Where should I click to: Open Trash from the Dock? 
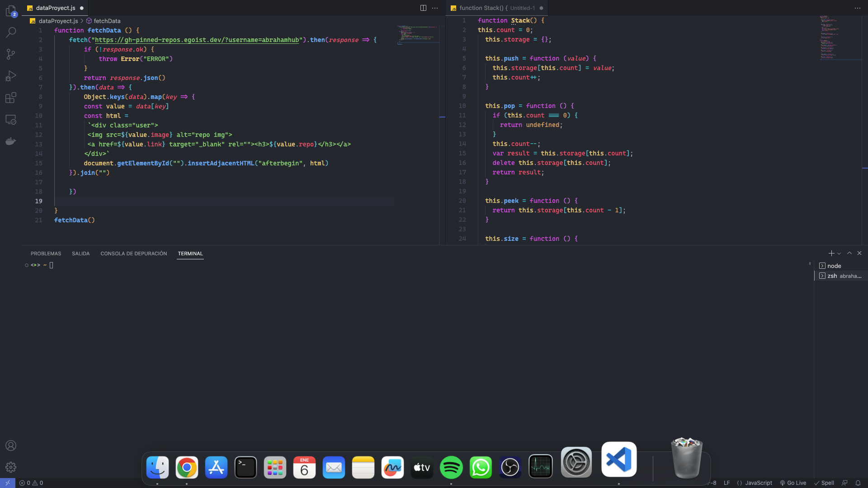tap(687, 458)
